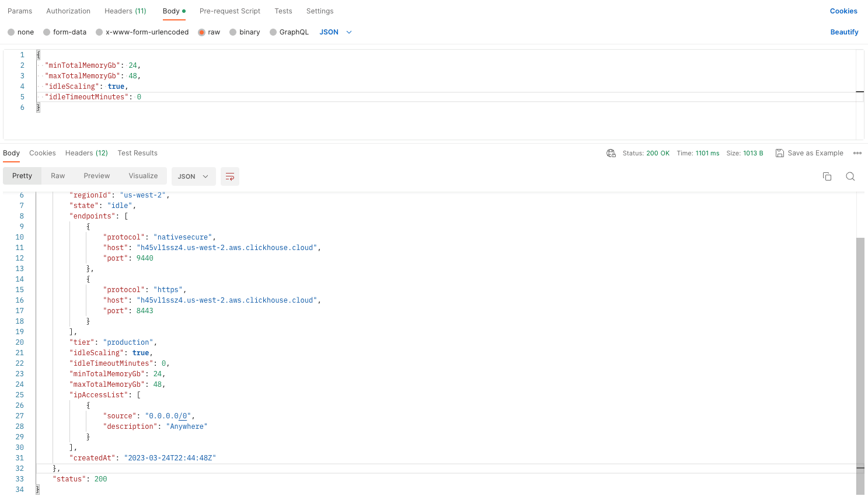Click the response pane vertical scrollbar
The height and width of the screenshot is (496, 868).
tap(860, 351)
